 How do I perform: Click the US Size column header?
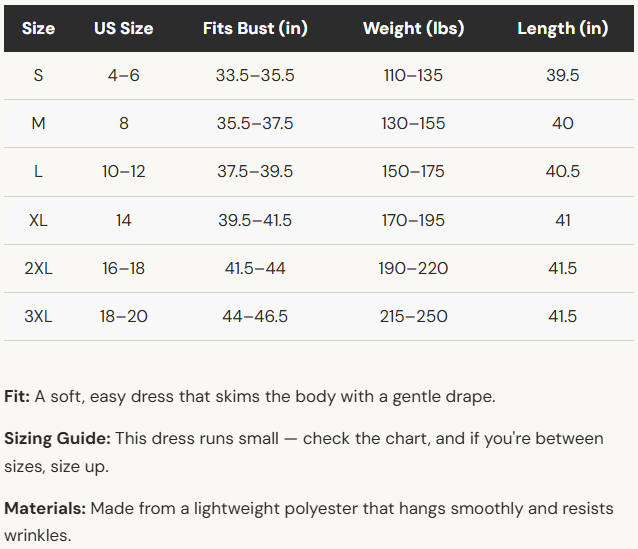[x=124, y=28]
